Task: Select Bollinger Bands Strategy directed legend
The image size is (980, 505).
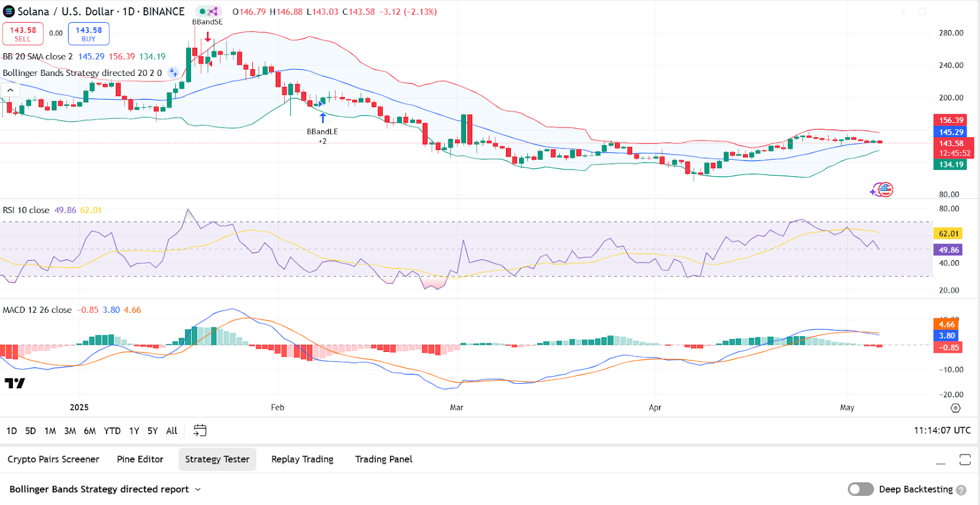Action: coord(82,73)
